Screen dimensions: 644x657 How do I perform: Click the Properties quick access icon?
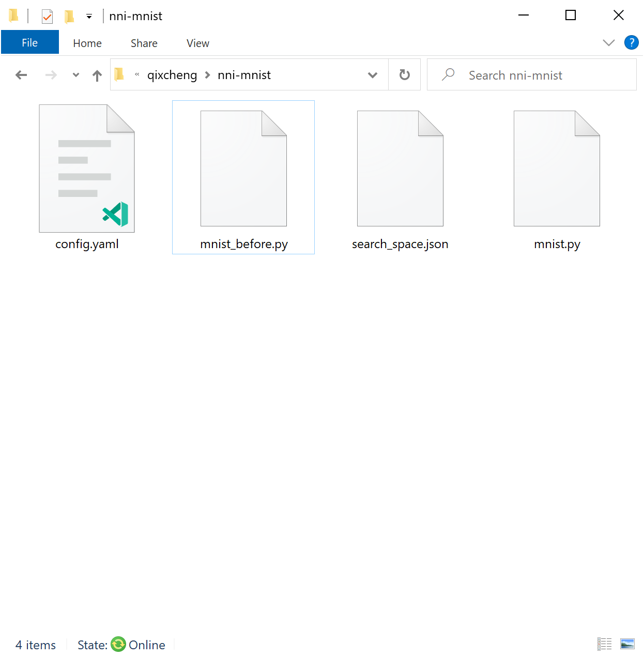coord(47,16)
